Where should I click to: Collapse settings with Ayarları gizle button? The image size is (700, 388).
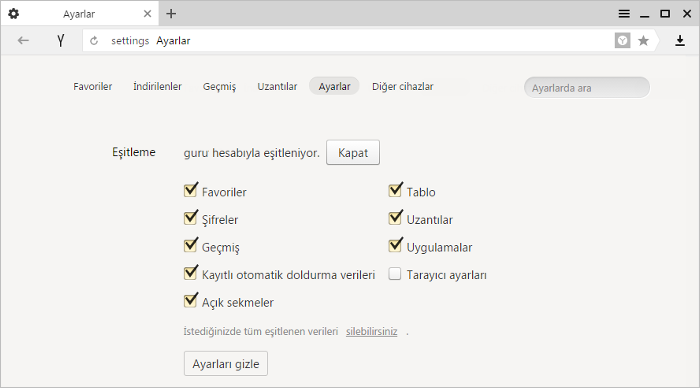[226, 363]
